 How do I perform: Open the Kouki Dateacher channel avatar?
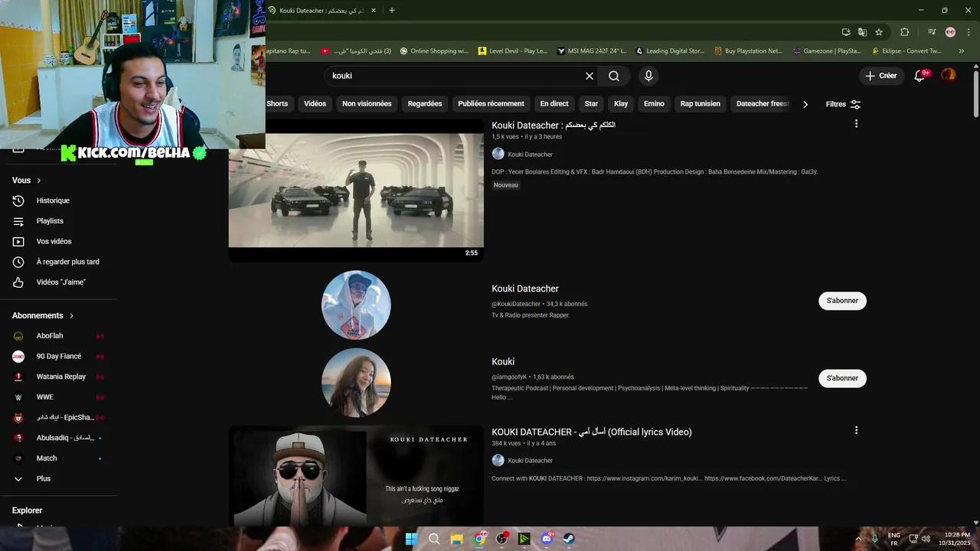pos(356,305)
